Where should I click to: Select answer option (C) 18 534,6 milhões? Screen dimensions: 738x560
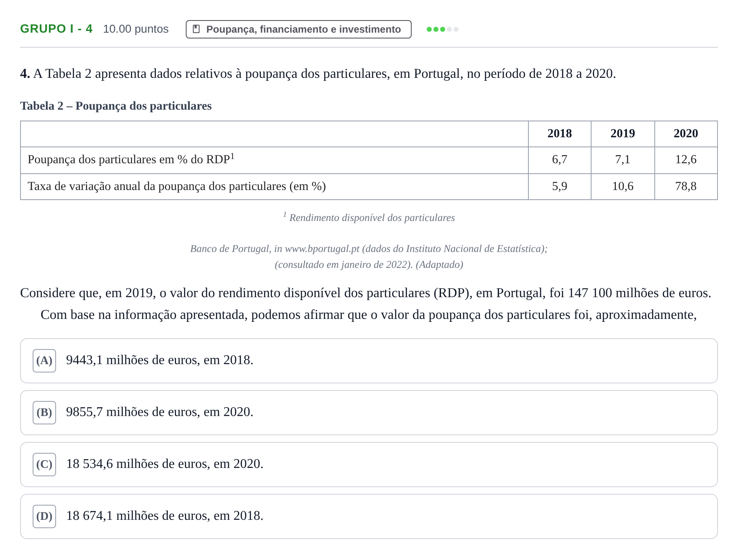pos(369,465)
